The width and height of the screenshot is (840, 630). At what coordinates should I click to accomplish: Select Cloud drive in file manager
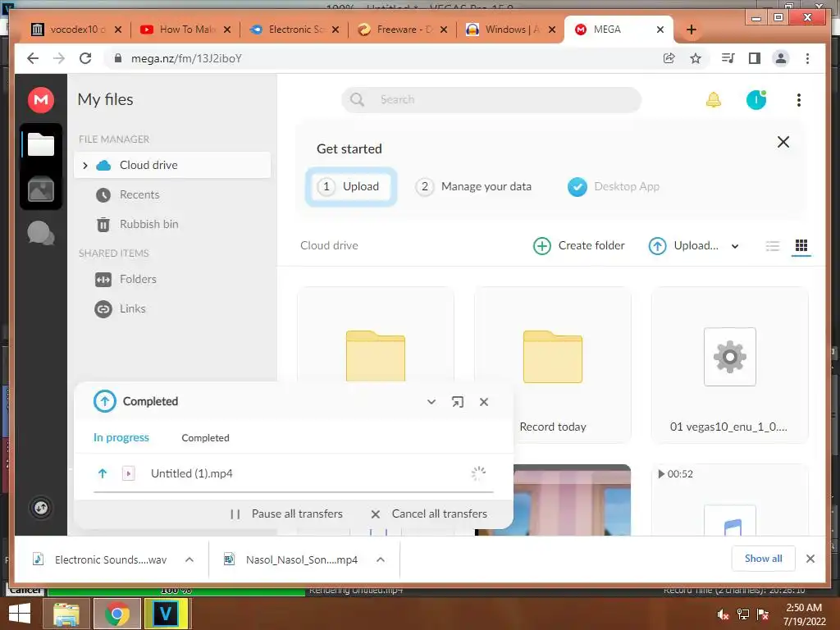coord(172,165)
